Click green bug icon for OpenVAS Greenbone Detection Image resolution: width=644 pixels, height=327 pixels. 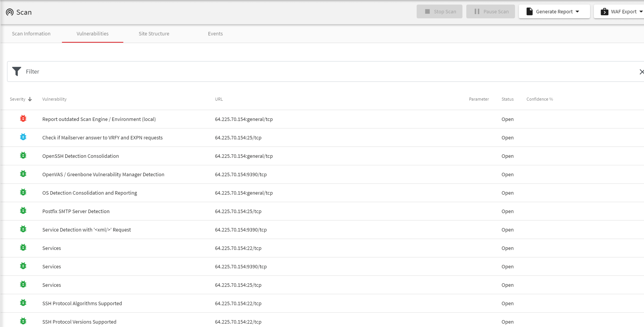pyautogui.click(x=23, y=174)
